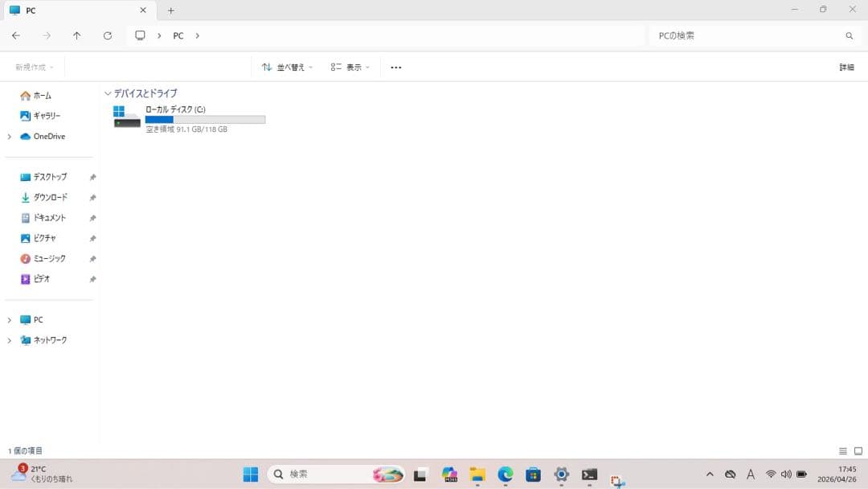868x489 pixels.
Task: Select the ダウンロード folder in sidebar
Action: 51,197
